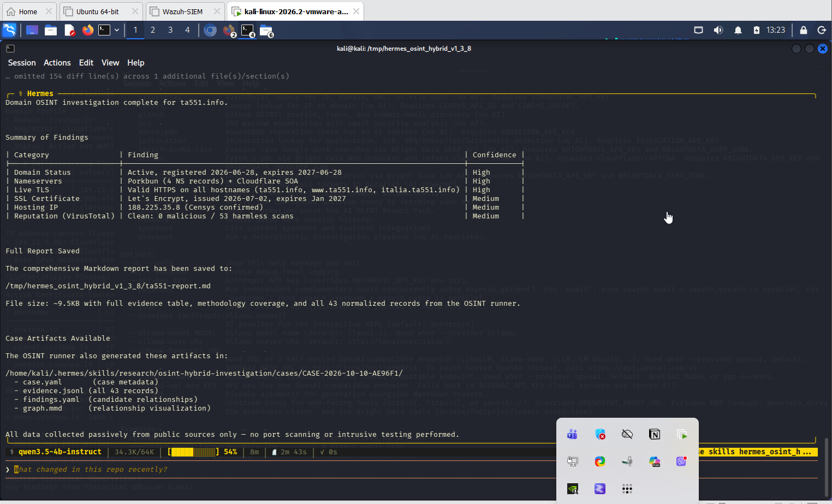Select the grouped Firefox windows taskbar button
Viewport: 832px width, 504px height.
(x=229, y=31)
